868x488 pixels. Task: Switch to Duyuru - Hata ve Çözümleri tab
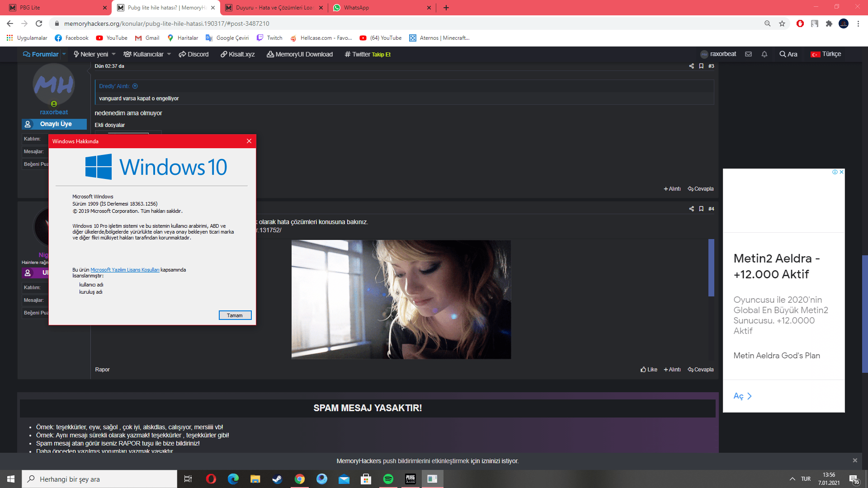[274, 8]
